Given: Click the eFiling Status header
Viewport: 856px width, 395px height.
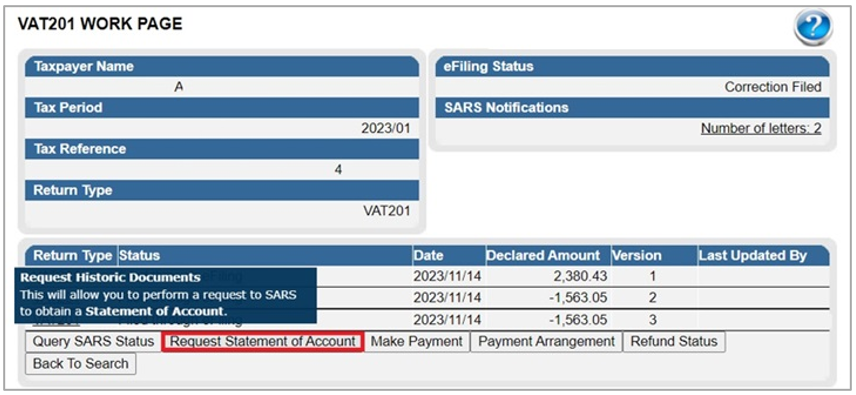Looking at the screenshot, I should click(x=633, y=67).
